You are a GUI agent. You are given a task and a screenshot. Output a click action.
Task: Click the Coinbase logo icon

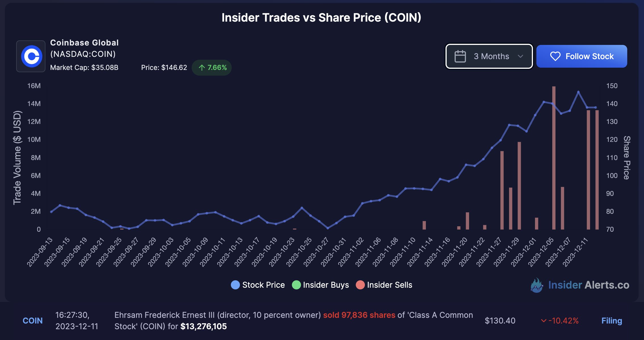(32, 56)
